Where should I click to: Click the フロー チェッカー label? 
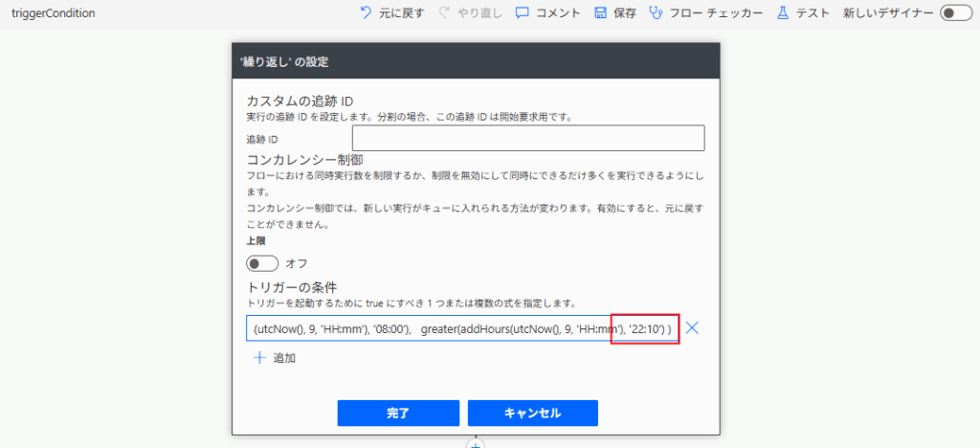tap(716, 13)
